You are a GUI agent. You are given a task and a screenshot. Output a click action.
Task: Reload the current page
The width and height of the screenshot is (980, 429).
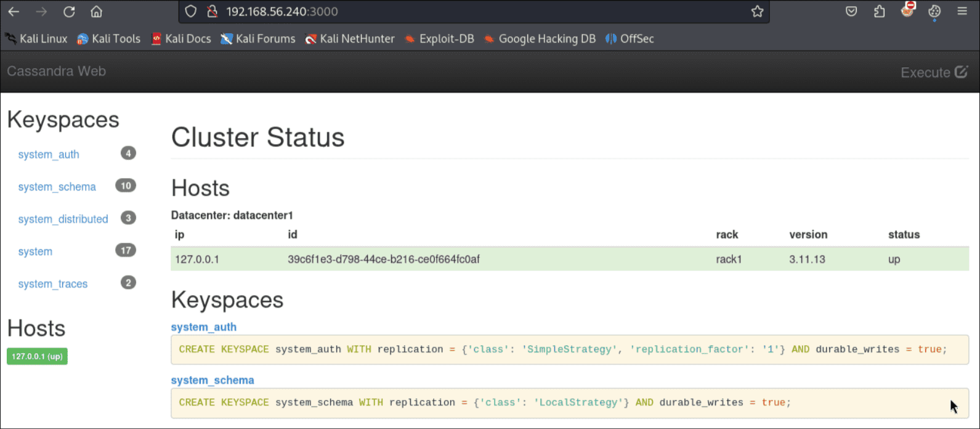click(69, 12)
